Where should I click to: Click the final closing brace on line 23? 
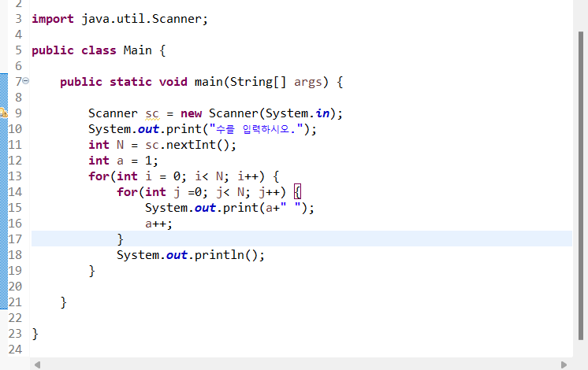[35, 333]
